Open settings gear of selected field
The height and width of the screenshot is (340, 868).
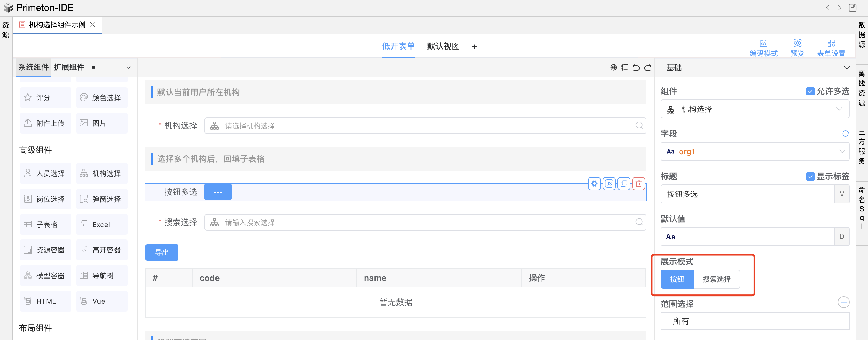[594, 184]
